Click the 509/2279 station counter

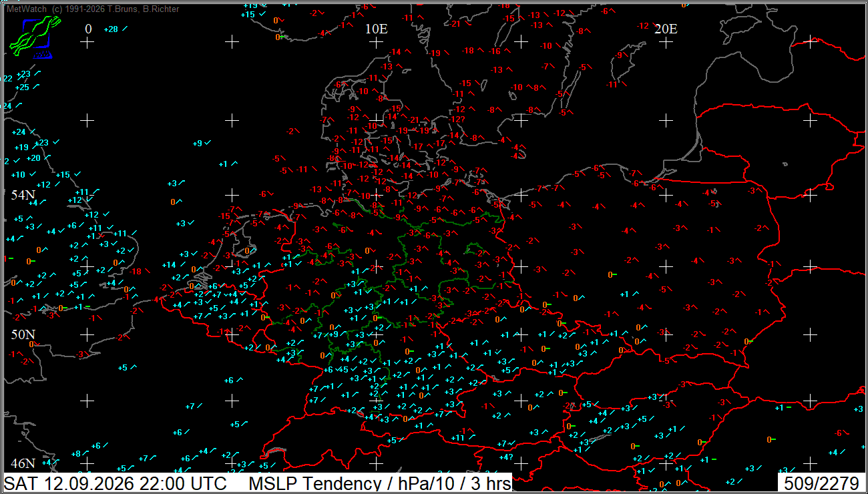[821, 483]
